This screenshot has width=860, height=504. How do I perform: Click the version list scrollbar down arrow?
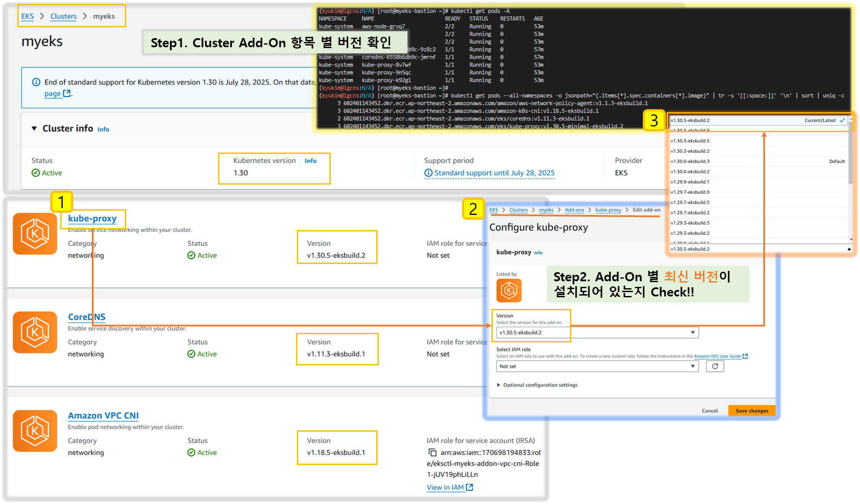(851, 240)
